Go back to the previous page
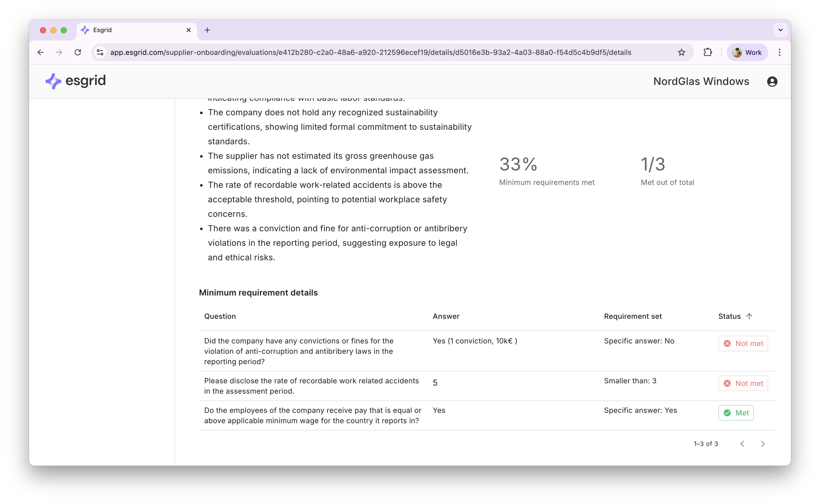 (x=41, y=52)
